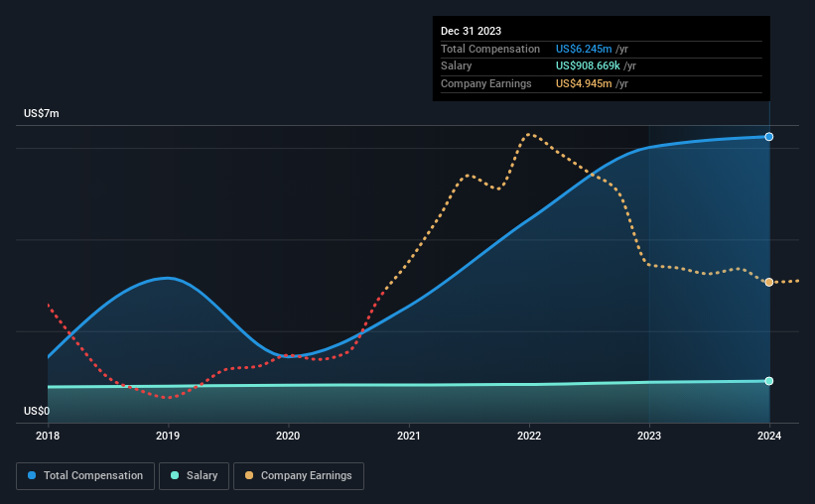Click the 2021 x-axis label
The width and height of the screenshot is (815, 504).
pyautogui.click(x=409, y=436)
